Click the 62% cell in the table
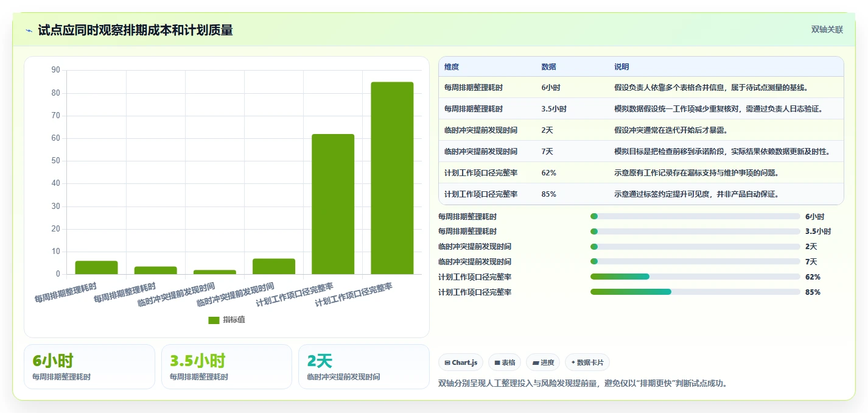This screenshot has height=413, width=868. coord(548,173)
